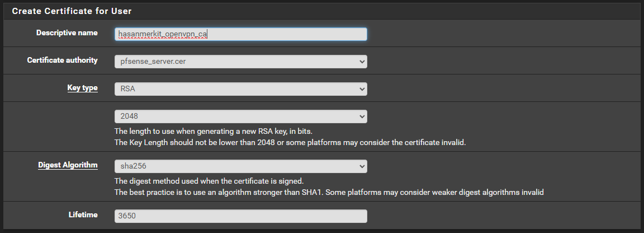Click into the Lifetime field showing 3650
This screenshot has height=233, width=644.
[241, 216]
